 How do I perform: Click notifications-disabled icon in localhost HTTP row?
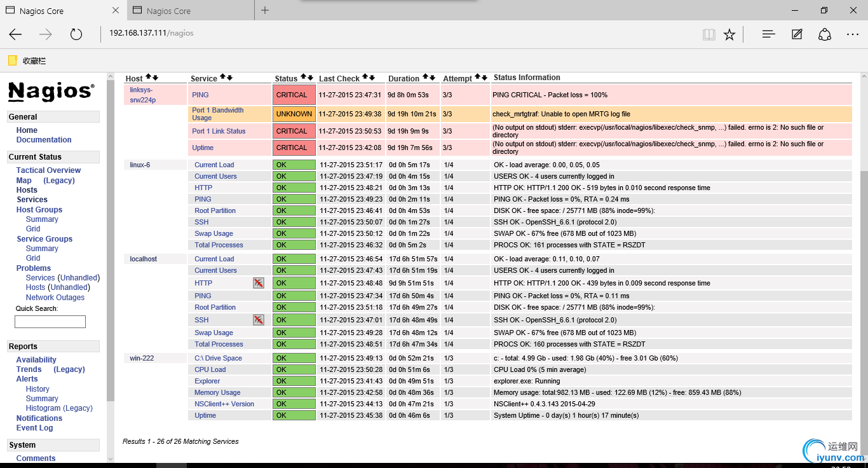coord(258,283)
